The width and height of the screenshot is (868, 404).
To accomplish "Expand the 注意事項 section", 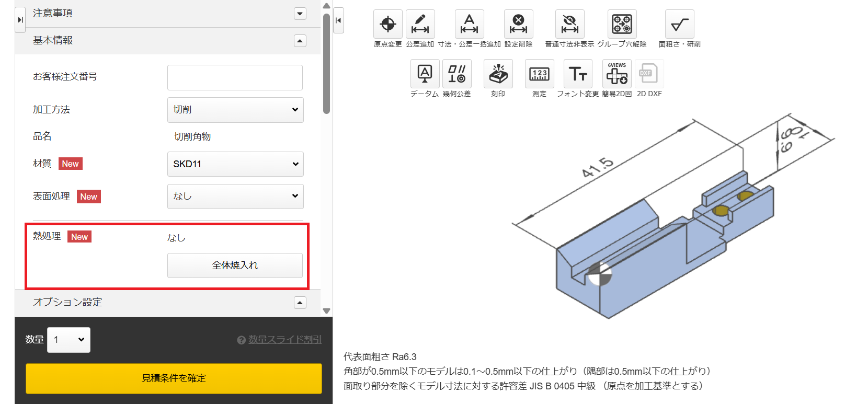I will point(300,14).
